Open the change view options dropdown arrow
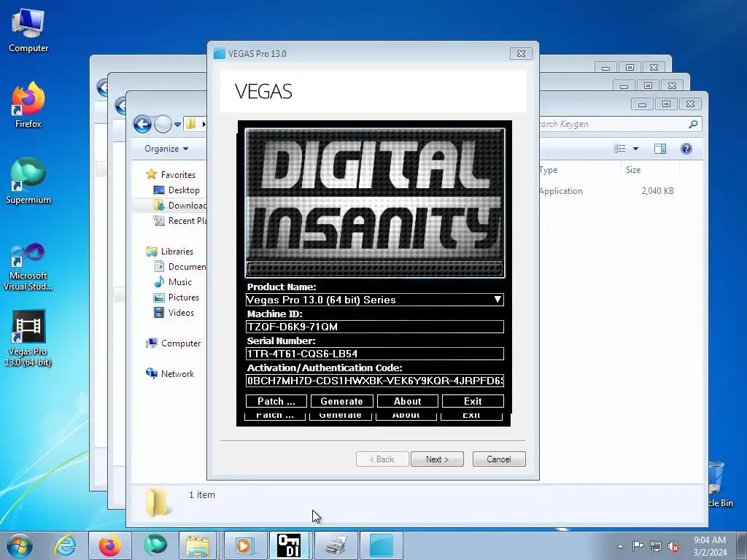This screenshot has height=560, width=747. (635, 149)
